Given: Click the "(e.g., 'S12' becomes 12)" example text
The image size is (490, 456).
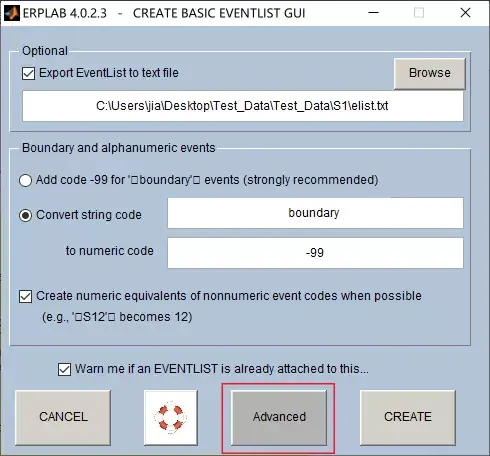Looking at the screenshot, I should click(x=117, y=317).
